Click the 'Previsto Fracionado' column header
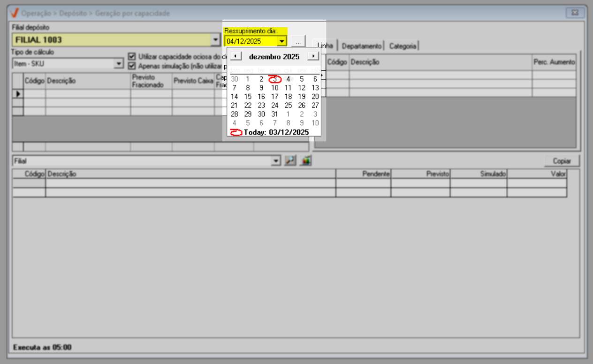 point(152,81)
